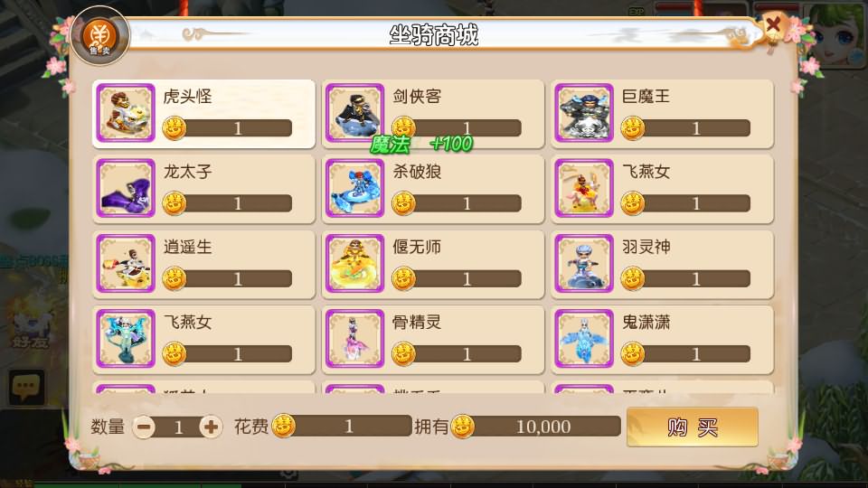Choose the 龙太子 purple dragon mount
The image size is (868, 488).
pos(126,188)
